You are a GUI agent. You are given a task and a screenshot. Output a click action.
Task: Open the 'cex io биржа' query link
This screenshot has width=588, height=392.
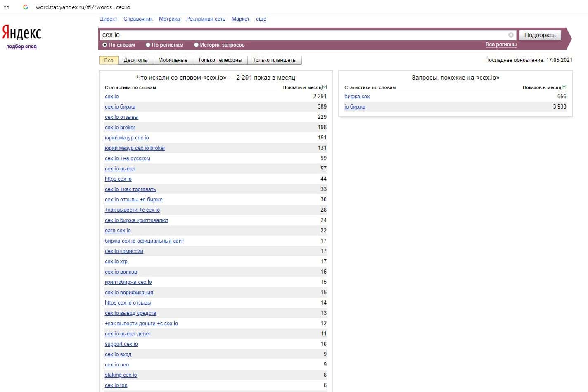120,107
